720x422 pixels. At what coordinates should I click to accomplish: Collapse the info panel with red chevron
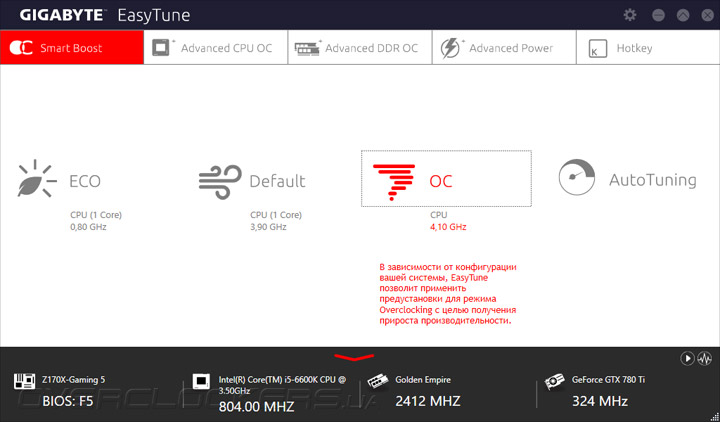[x=354, y=357]
